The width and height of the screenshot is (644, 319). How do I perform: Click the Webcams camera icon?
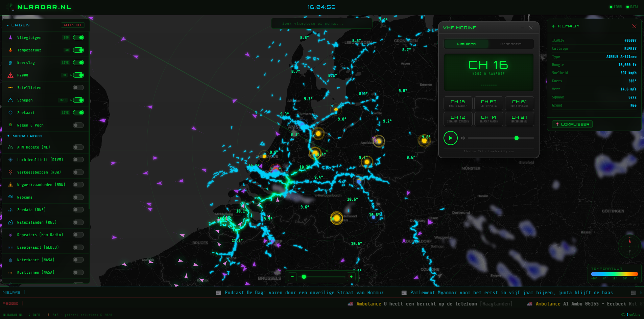(10, 197)
